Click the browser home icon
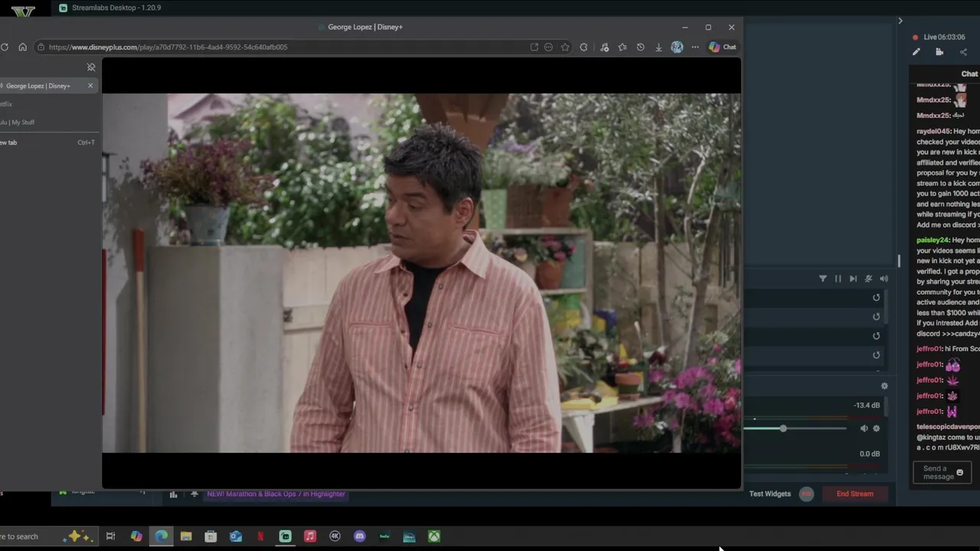Viewport: 980px width, 551px height. (x=22, y=47)
